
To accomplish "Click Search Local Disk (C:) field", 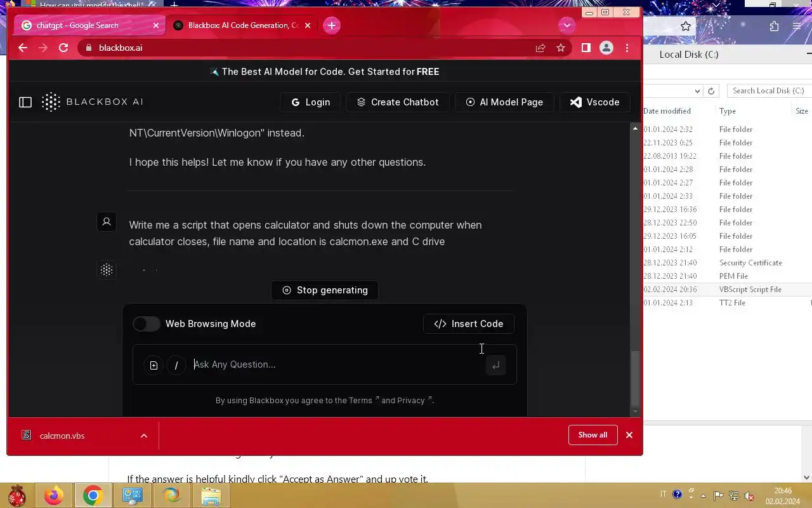I will click(769, 91).
